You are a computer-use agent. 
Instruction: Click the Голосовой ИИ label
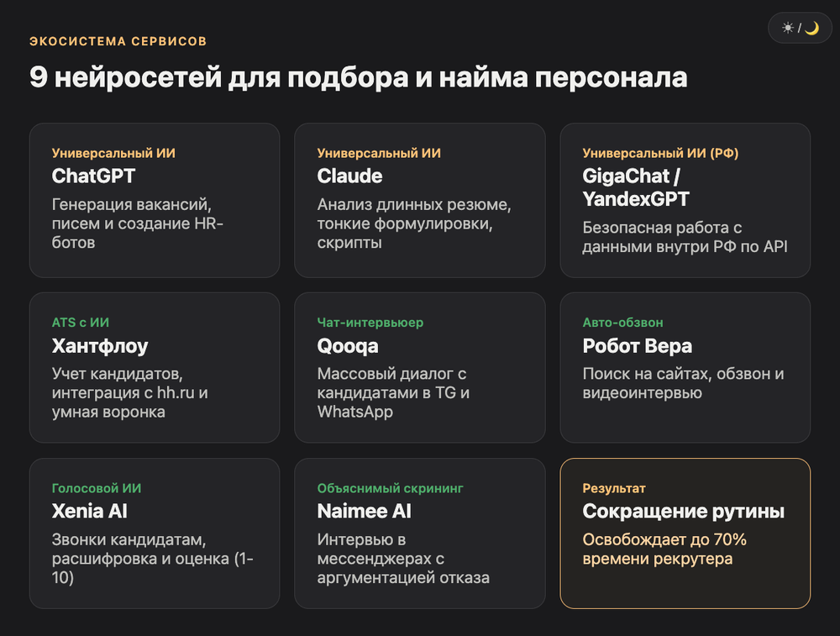click(x=97, y=488)
